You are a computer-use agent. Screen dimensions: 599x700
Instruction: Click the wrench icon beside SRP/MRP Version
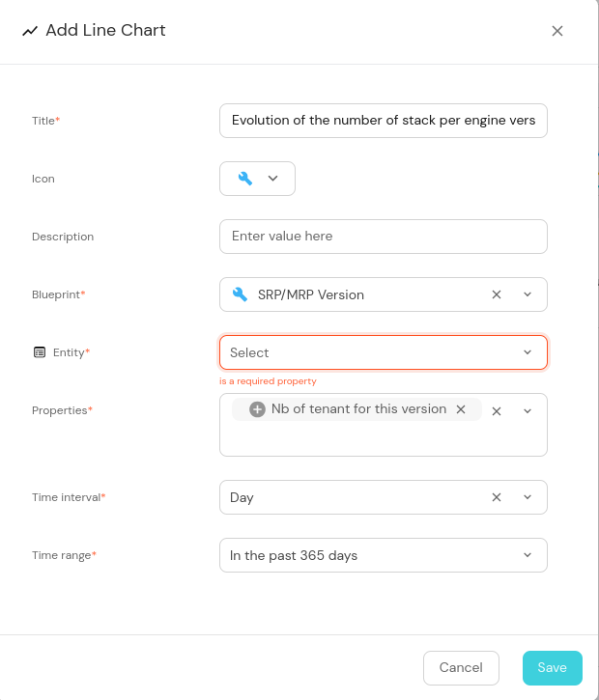pyautogui.click(x=241, y=294)
